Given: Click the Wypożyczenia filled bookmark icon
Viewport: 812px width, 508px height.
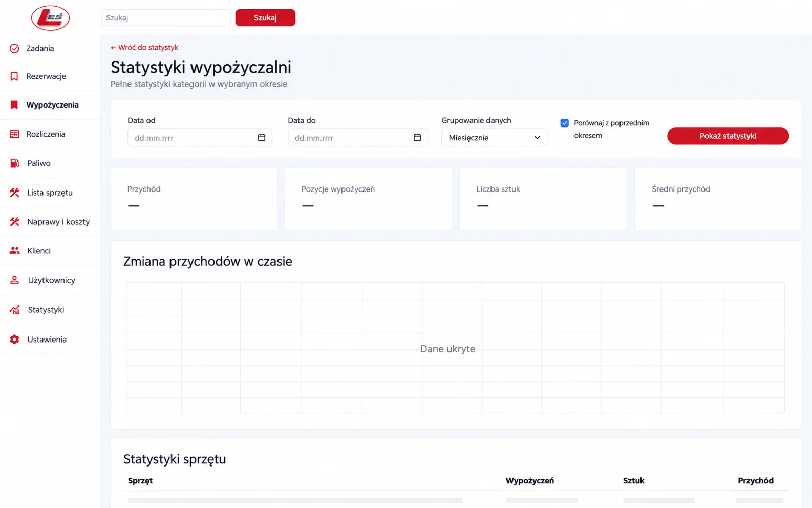Looking at the screenshot, I should (x=14, y=105).
